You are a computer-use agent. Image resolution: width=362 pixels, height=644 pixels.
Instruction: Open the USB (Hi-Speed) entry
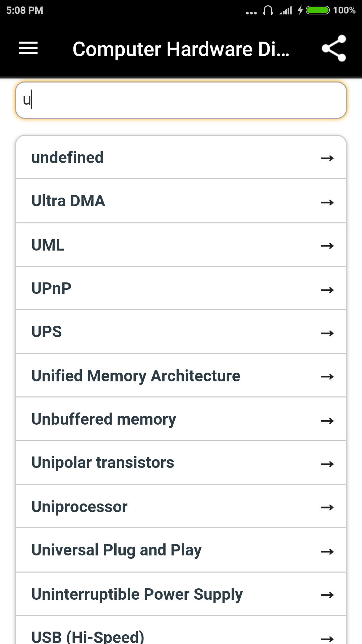point(181,630)
